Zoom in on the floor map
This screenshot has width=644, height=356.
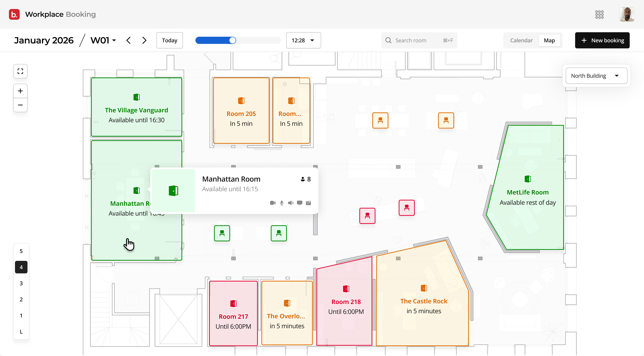point(20,91)
